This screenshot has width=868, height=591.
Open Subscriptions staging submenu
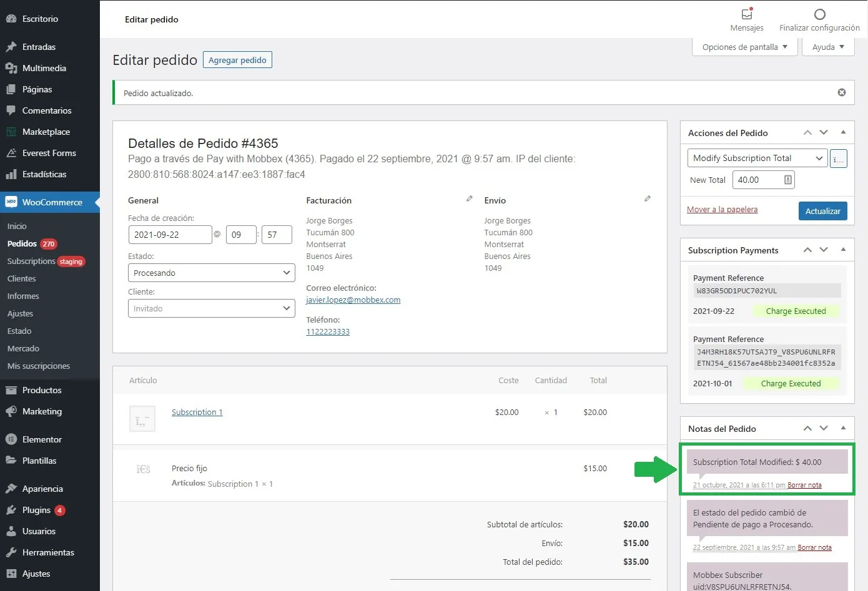(46, 261)
